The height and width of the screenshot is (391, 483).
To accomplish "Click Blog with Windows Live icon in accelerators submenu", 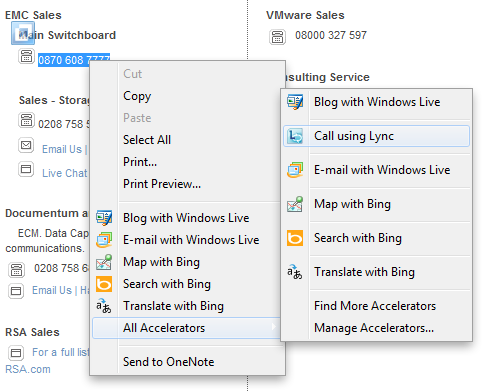I will click(x=295, y=102).
